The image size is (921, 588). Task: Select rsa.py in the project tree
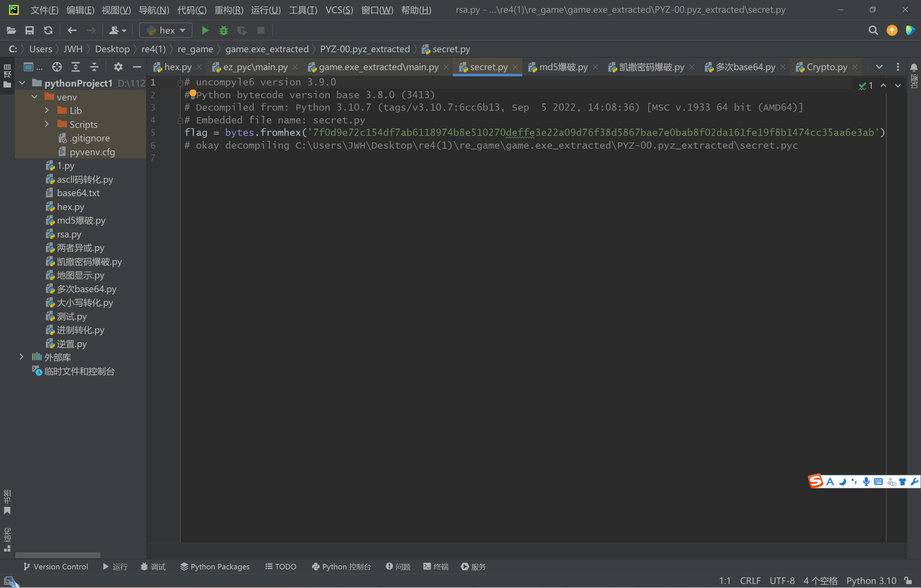point(69,234)
